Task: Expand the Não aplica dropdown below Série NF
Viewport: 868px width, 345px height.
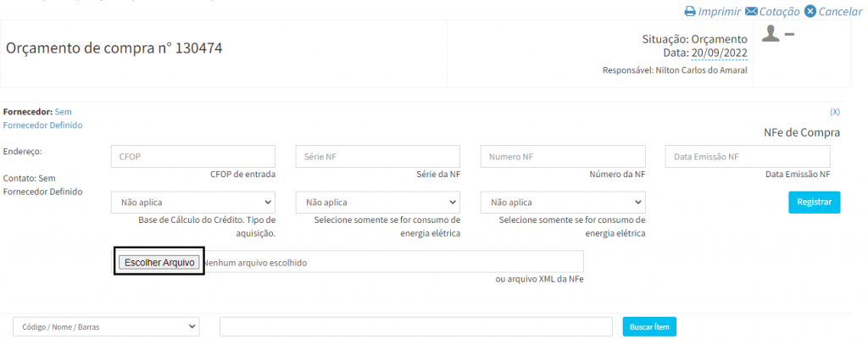Action: (378, 203)
